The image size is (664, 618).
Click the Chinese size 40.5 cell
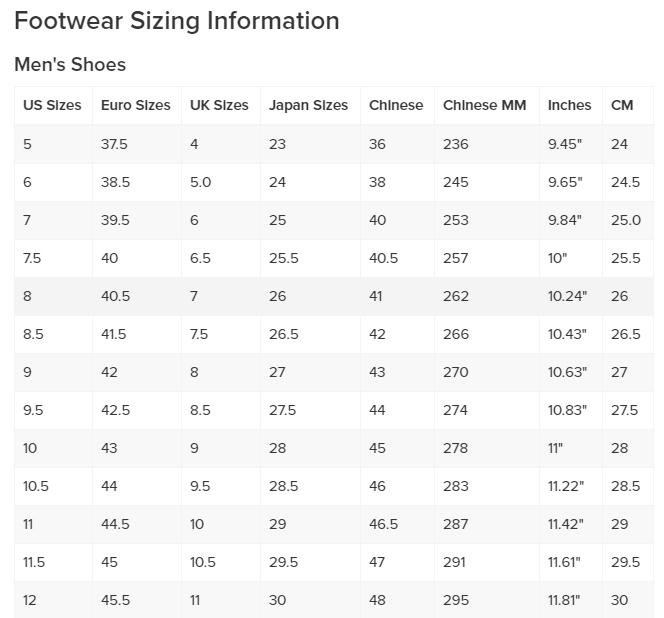point(383,258)
